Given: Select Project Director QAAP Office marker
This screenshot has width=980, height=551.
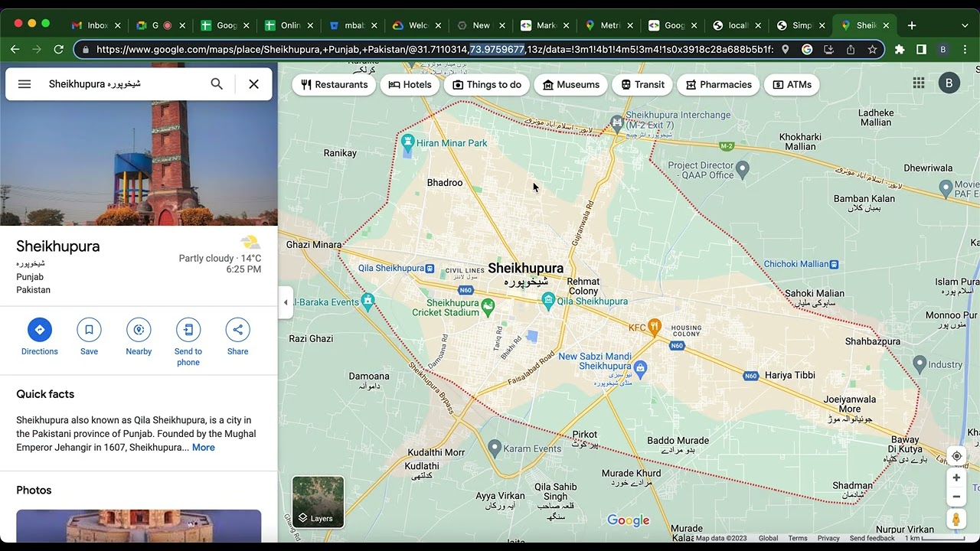Looking at the screenshot, I should (x=742, y=168).
